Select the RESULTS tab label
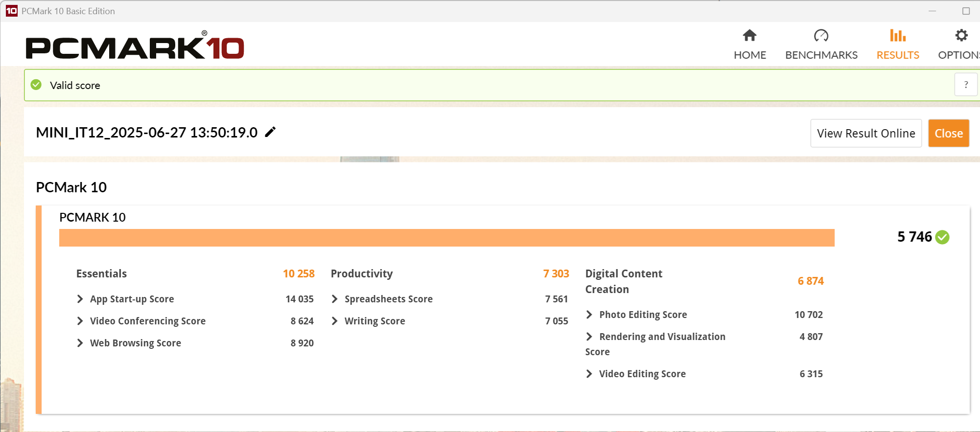The height and width of the screenshot is (432, 980). (x=898, y=55)
